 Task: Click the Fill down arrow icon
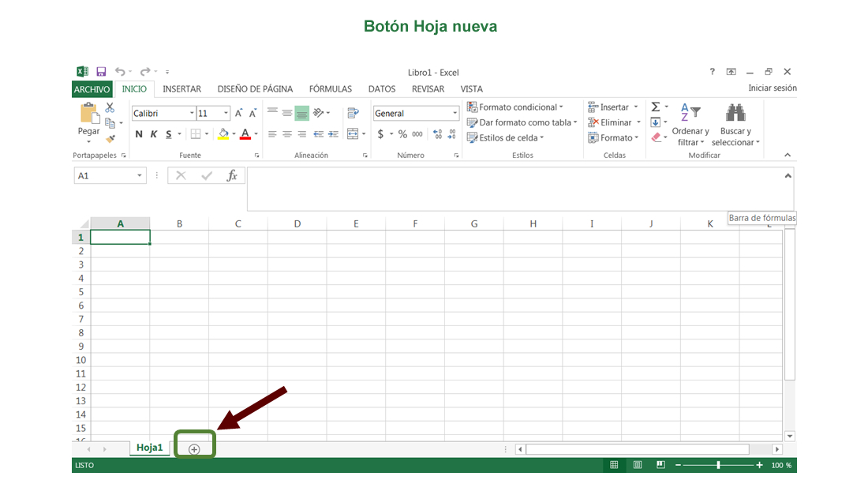click(x=656, y=122)
